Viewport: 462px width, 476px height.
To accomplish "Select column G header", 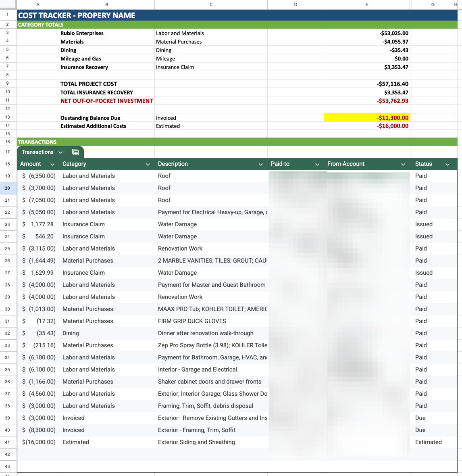I will point(433,4).
